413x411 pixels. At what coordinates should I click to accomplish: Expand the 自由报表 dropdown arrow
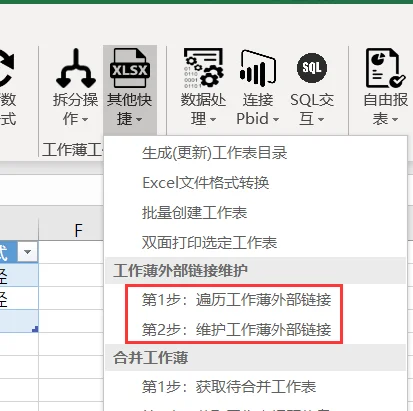pyautogui.click(x=395, y=119)
